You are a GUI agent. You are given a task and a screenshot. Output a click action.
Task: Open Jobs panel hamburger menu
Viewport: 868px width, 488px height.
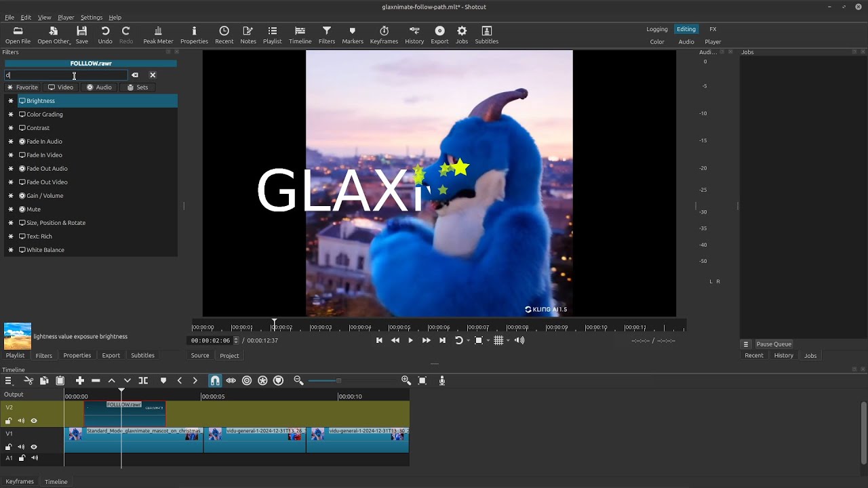click(746, 344)
